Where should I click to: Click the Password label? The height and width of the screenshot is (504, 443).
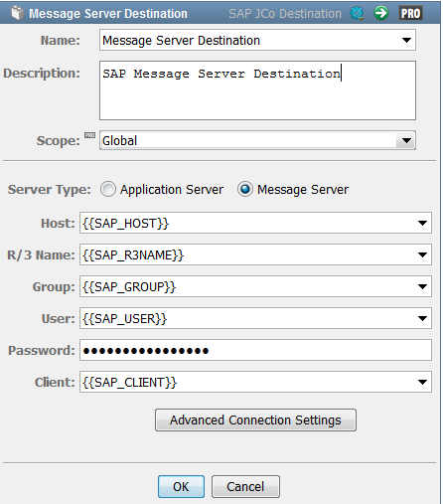(x=42, y=350)
